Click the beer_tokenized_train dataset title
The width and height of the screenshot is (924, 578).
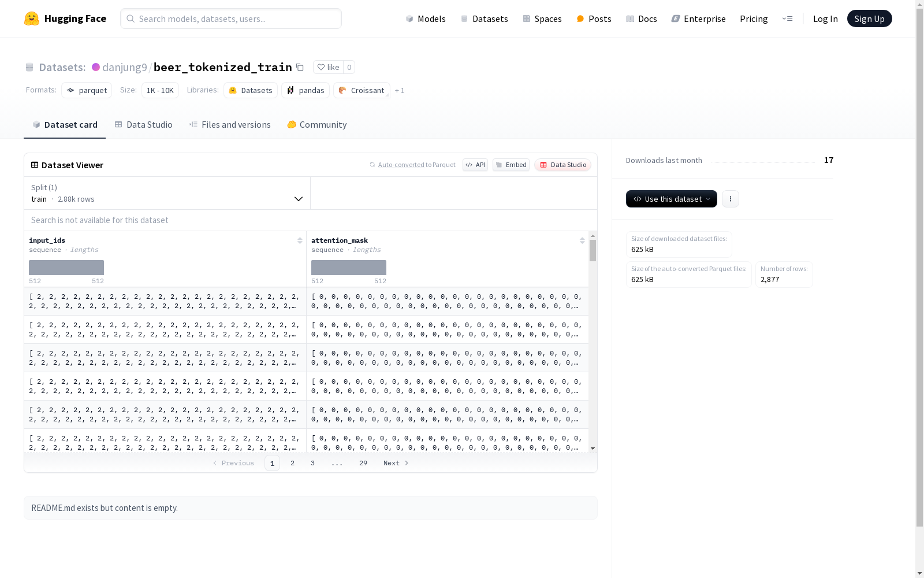223,67
